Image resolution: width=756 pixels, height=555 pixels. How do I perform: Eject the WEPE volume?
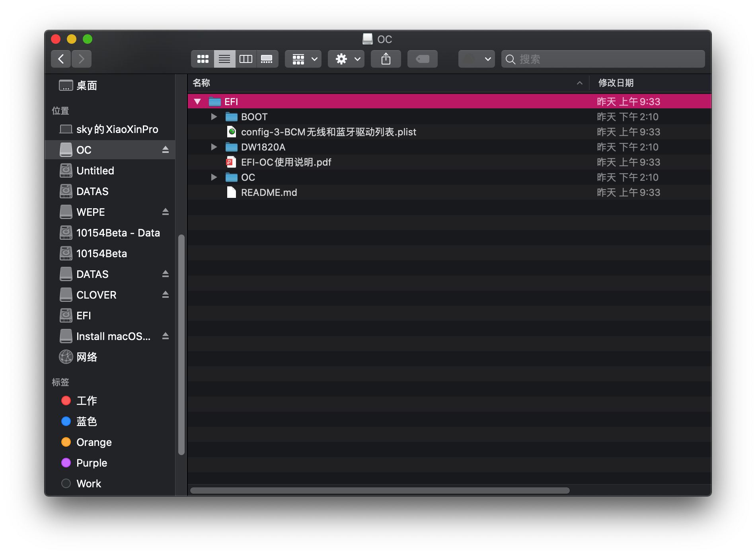166,212
